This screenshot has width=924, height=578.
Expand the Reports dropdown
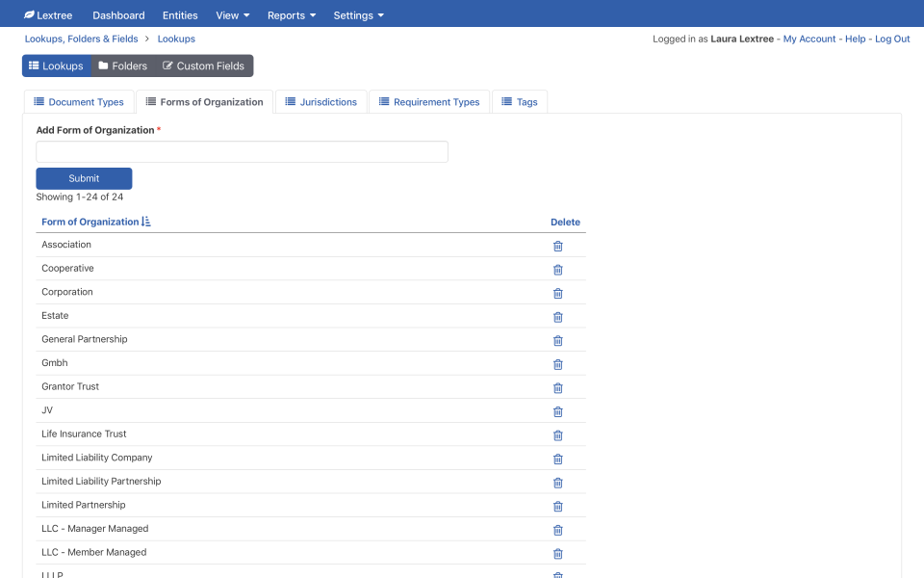tap(291, 14)
